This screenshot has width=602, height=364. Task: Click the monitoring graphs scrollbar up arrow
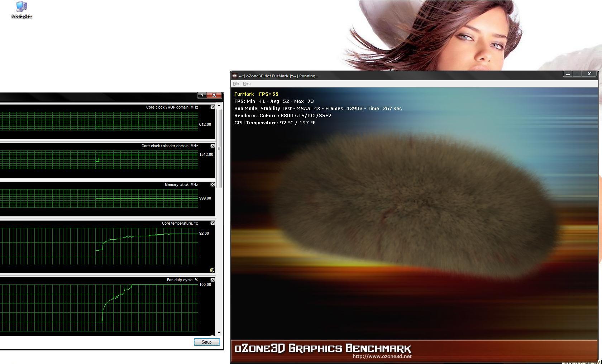click(x=219, y=106)
